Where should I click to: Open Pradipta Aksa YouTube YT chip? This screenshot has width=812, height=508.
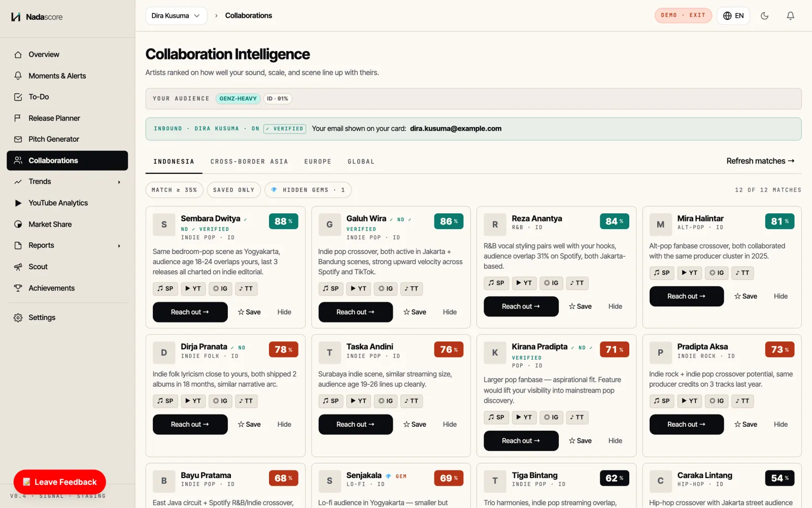pos(689,401)
